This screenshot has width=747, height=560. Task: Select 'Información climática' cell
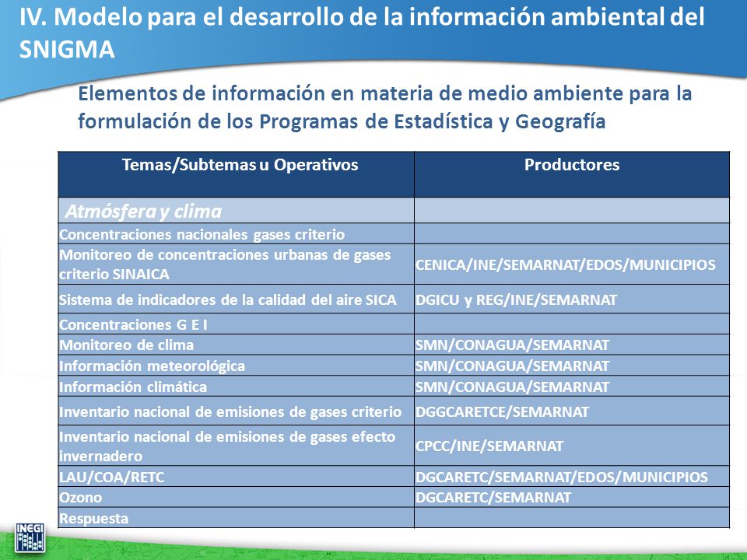(x=237, y=387)
